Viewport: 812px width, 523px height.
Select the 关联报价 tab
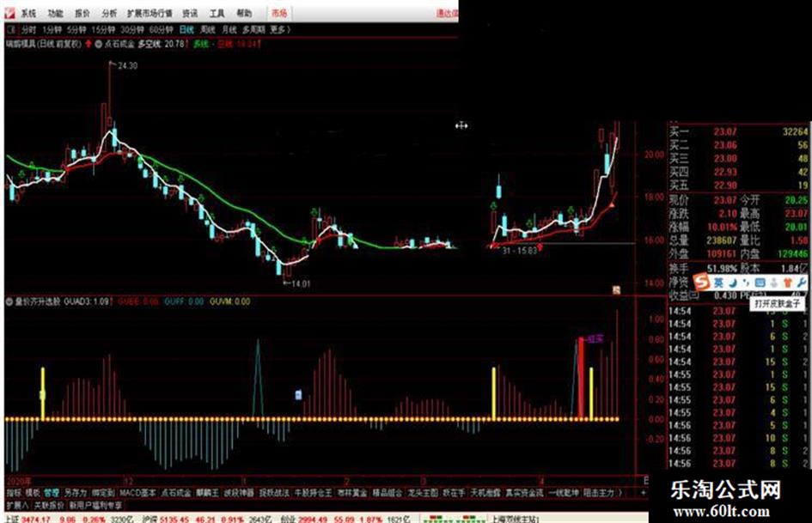pos(49,505)
